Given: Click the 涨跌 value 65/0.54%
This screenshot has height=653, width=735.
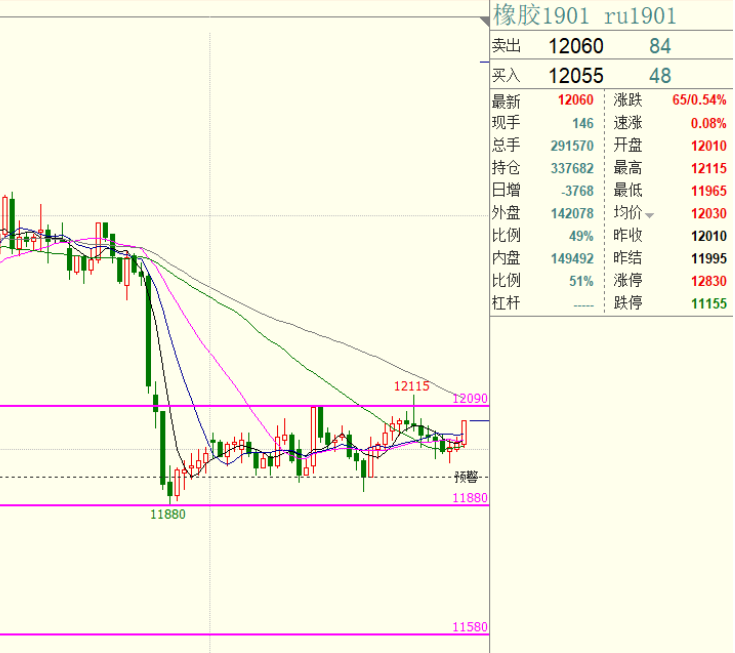Looking at the screenshot, I should (x=699, y=100).
